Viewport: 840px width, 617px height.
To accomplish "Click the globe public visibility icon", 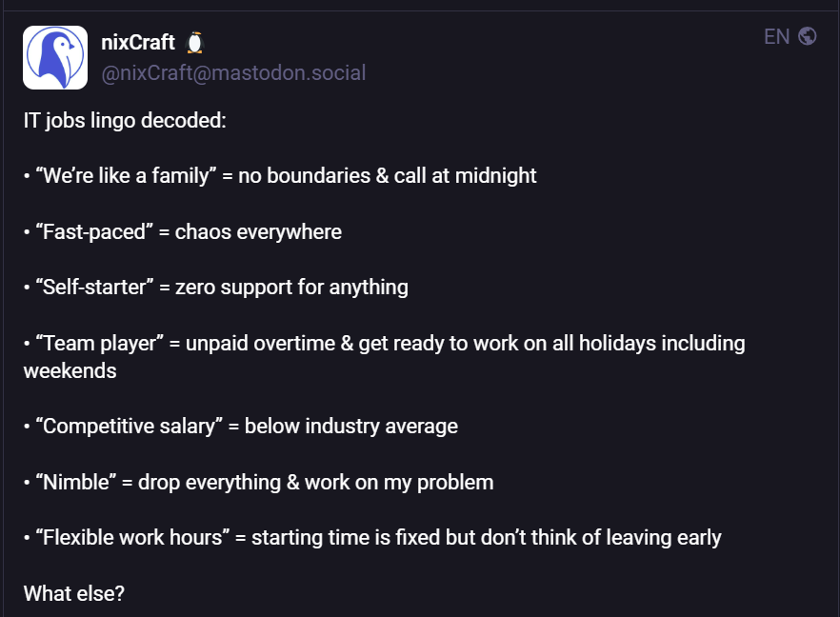I will tap(808, 36).
